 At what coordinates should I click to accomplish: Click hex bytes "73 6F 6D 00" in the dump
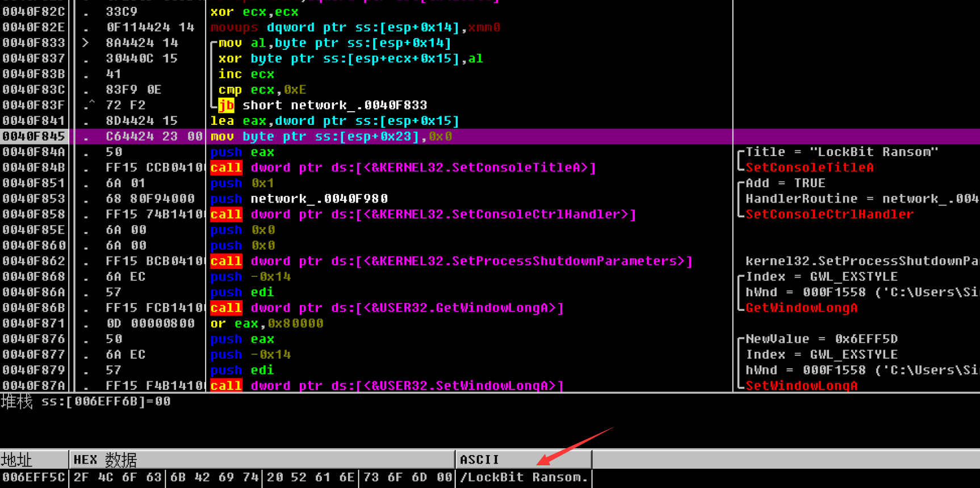click(408, 477)
